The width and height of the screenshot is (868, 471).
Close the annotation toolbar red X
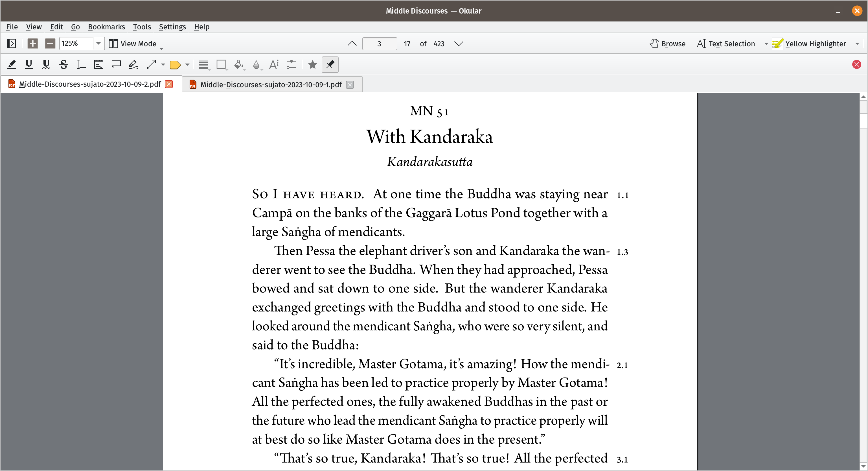pos(856,64)
